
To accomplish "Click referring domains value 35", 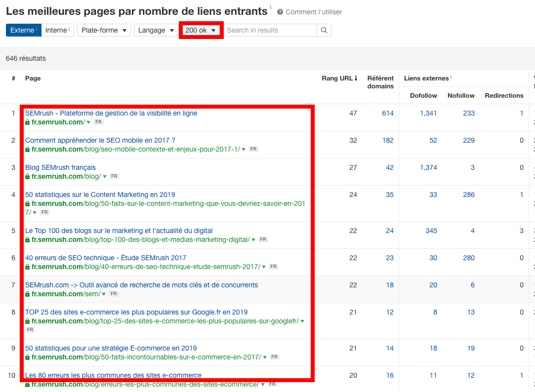I will click(390, 195).
